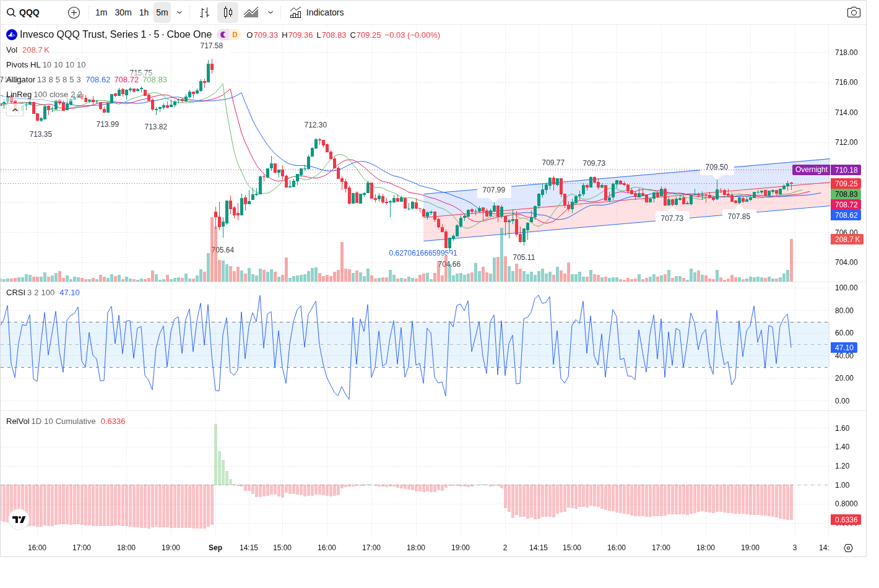
Task: Click the Invesco QQQ Trust chart title
Action: (x=116, y=35)
